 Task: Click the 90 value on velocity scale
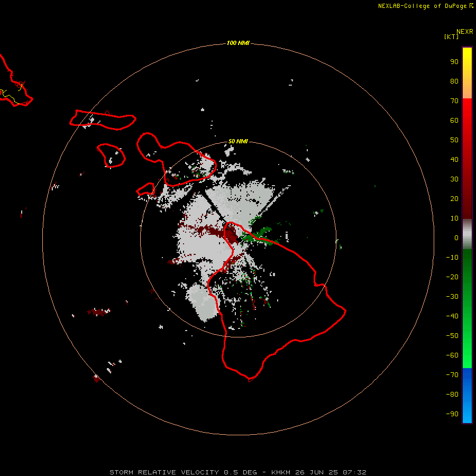[x=454, y=62]
